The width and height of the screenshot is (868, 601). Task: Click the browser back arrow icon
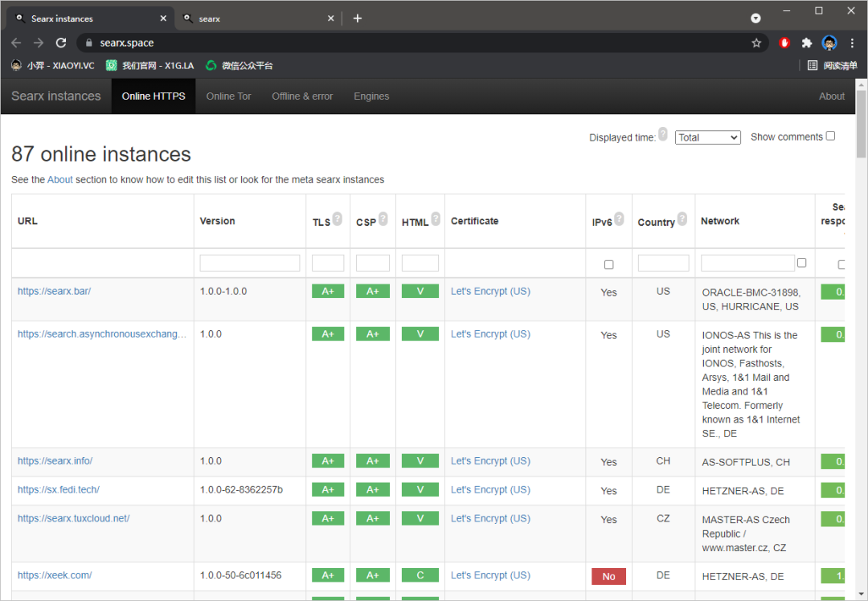point(16,43)
